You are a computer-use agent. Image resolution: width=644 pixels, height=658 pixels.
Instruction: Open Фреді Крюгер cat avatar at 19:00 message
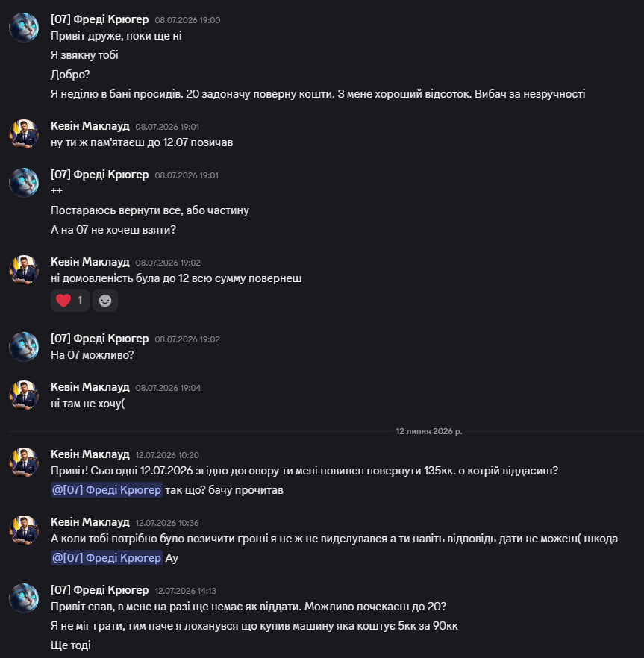pyautogui.click(x=24, y=28)
